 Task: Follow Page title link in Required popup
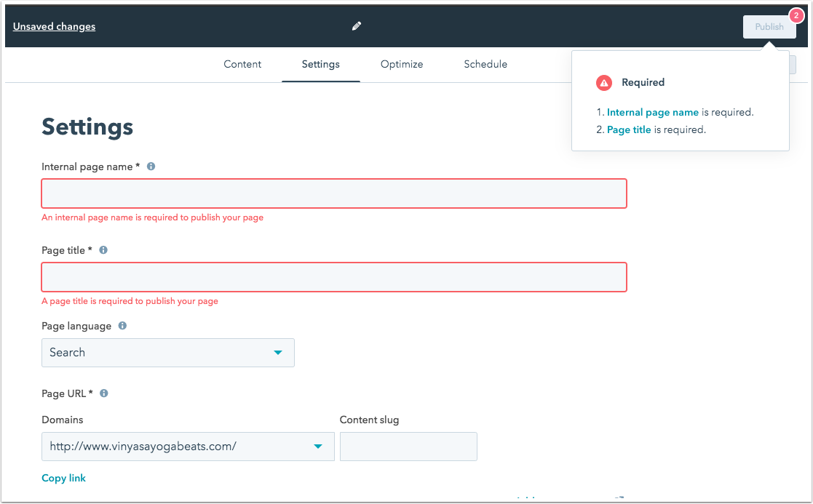[629, 129]
